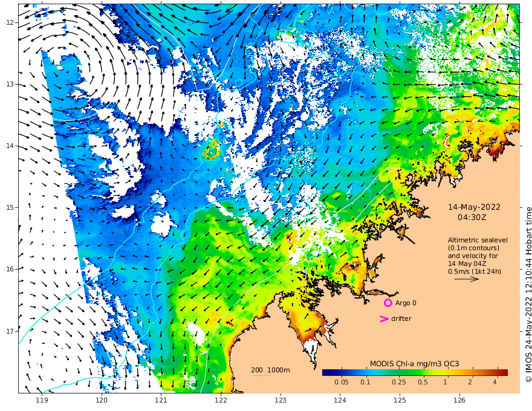532x411 pixels.
Task: Click the magenta Argo 0 circle marker
Action: click(388, 303)
